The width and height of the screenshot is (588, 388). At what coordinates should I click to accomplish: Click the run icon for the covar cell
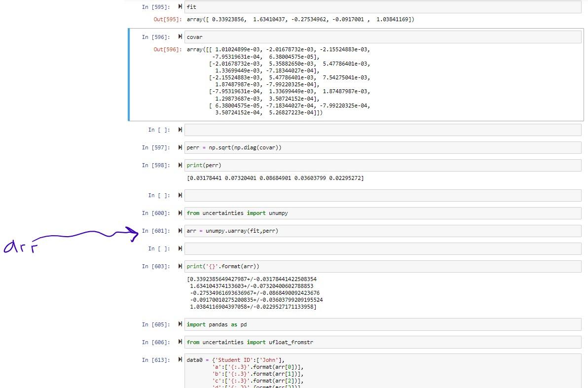[180, 36]
